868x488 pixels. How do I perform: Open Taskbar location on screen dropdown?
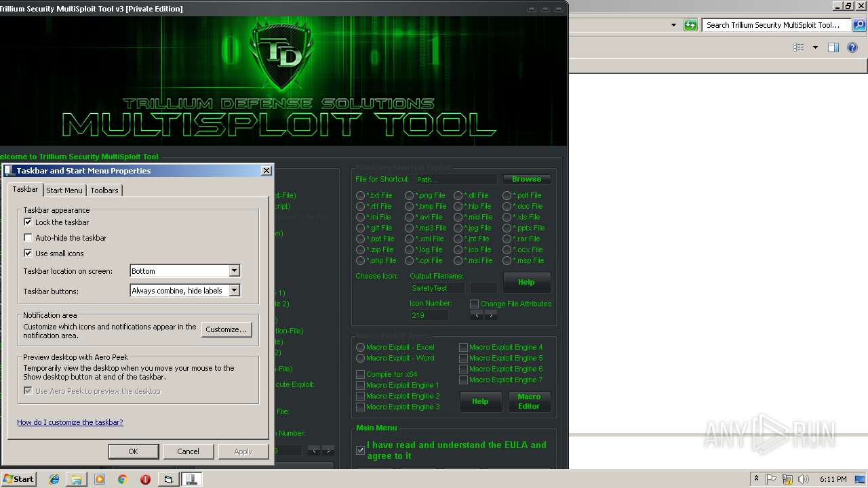click(x=234, y=271)
